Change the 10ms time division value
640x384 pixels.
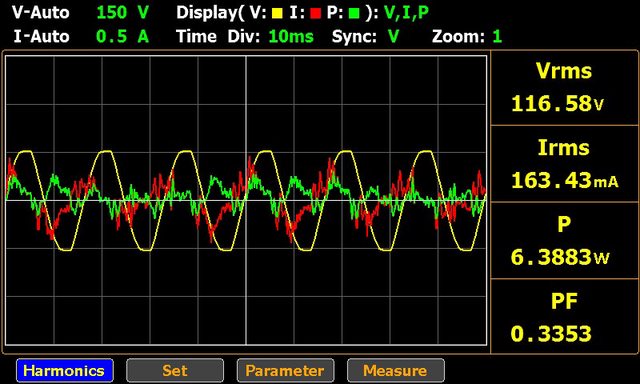pos(291,37)
